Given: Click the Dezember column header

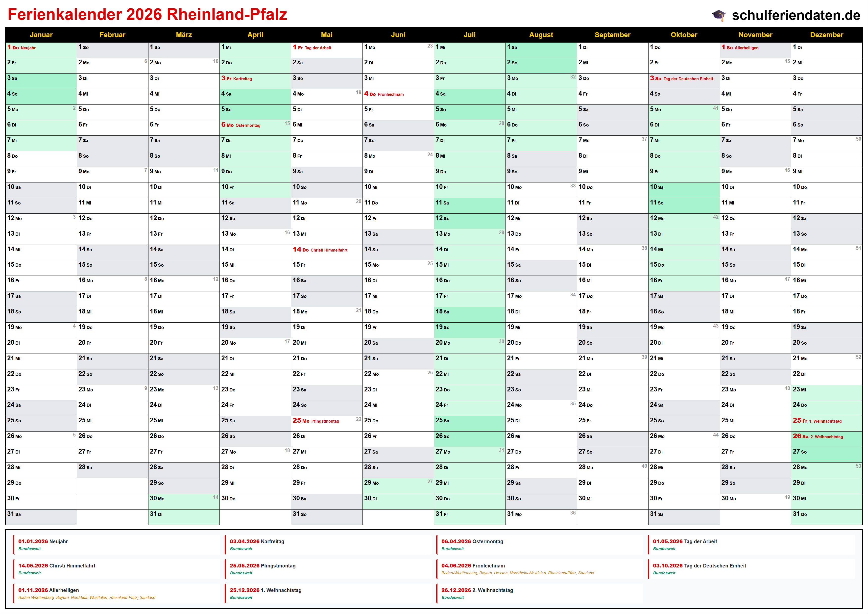Looking at the screenshot, I should tap(826, 35).
